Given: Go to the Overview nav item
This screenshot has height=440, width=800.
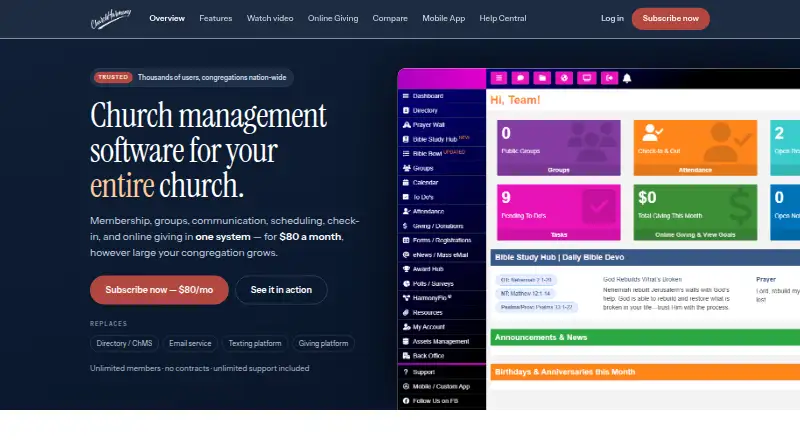Looking at the screenshot, I should [x=167, y=18].
